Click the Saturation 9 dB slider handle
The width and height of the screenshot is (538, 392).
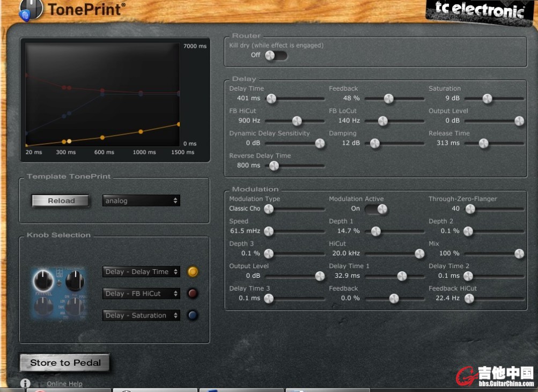point(487,99)
